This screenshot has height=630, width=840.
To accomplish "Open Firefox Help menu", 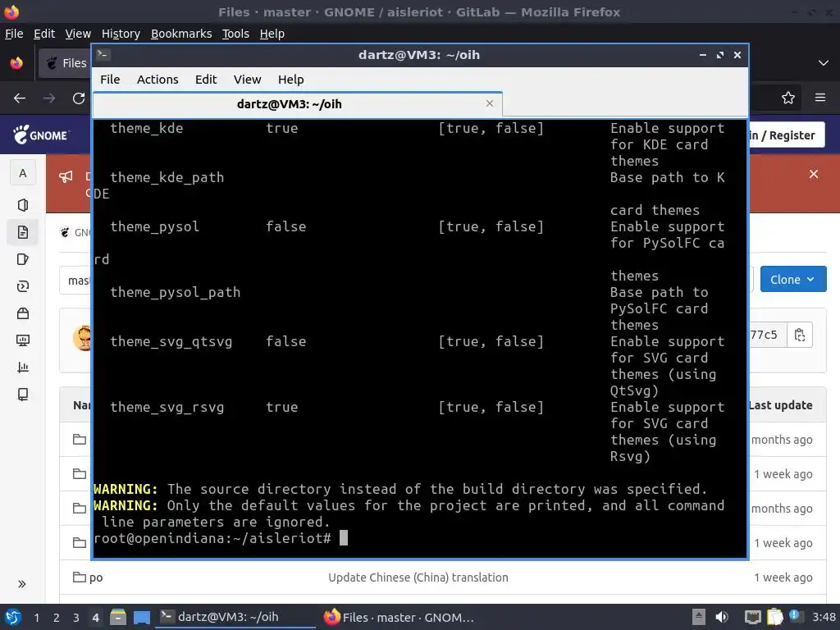I will pyautogui.click(x=272, y=34).
